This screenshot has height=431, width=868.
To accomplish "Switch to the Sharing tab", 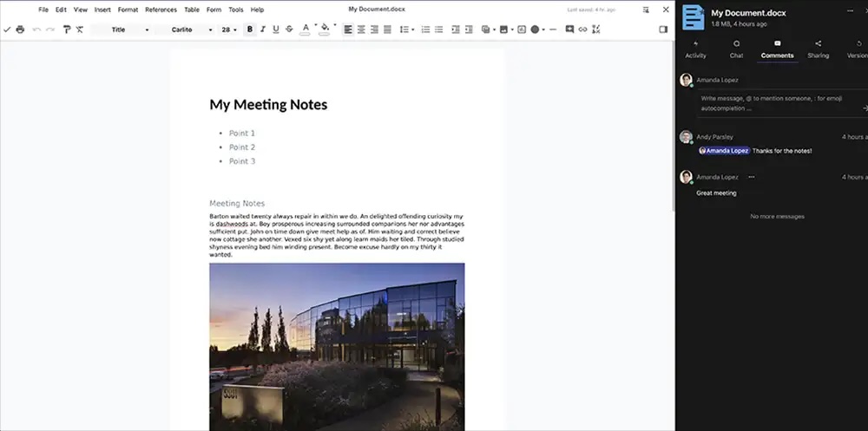I will click(818, 49).
